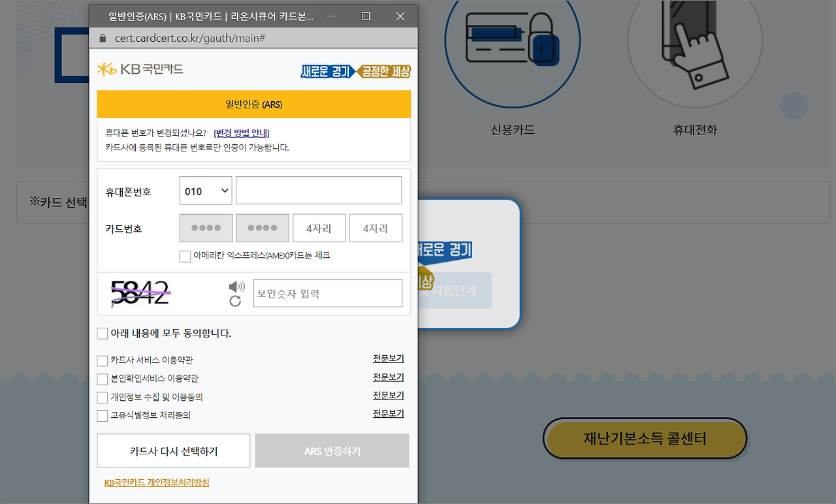This screenshot has width=836, height=504.
Task: Click the 카드번호 field label
Action: coord(123,229)
